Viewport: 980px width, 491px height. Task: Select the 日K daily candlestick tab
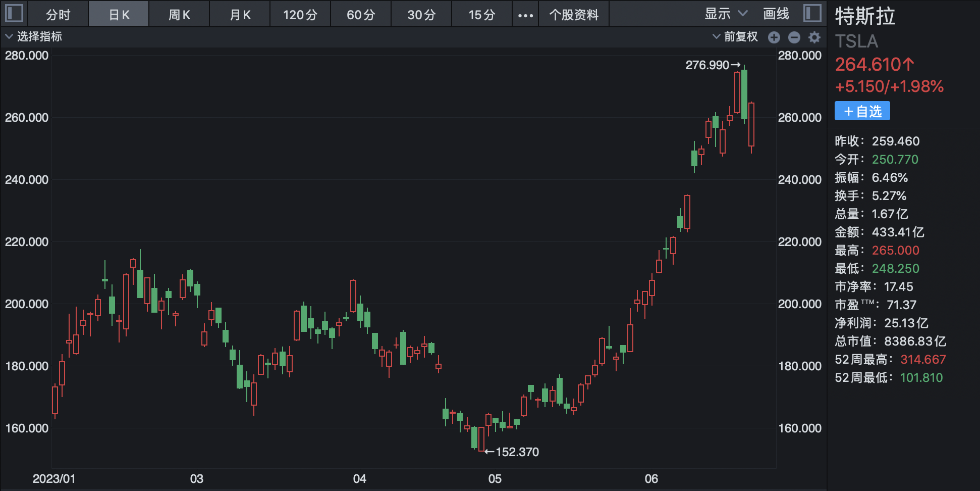[119, 15]
